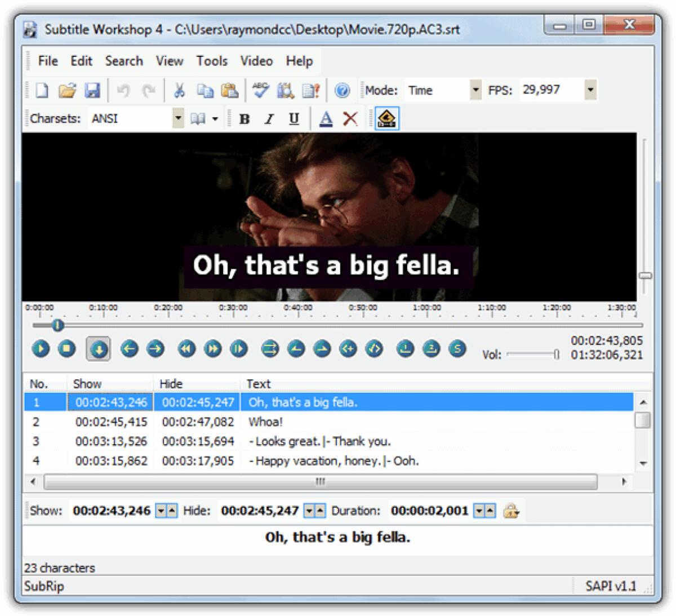Toggle italic formatting
Image resolution: width=676 pixels, height=616 pixels.
tap(269, 118)
